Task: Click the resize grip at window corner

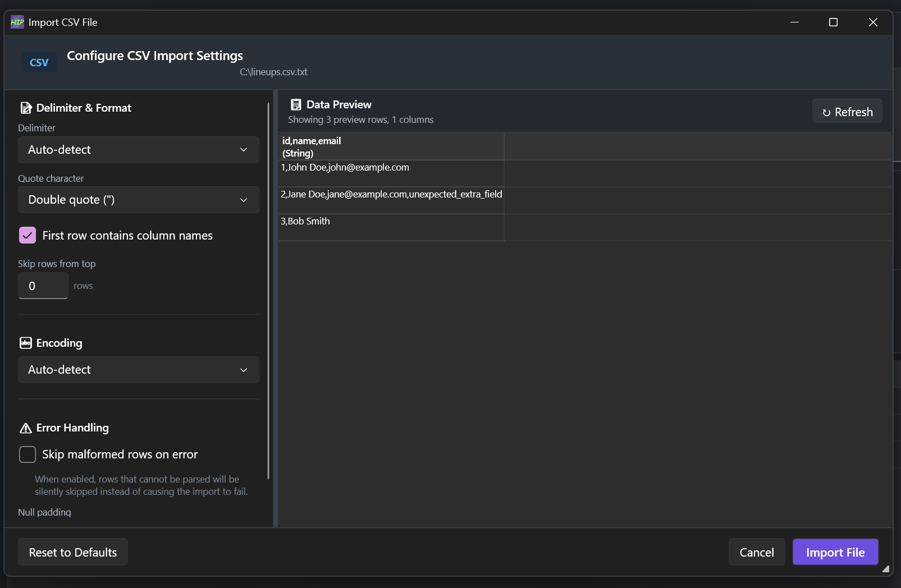Action: [885, 568]
